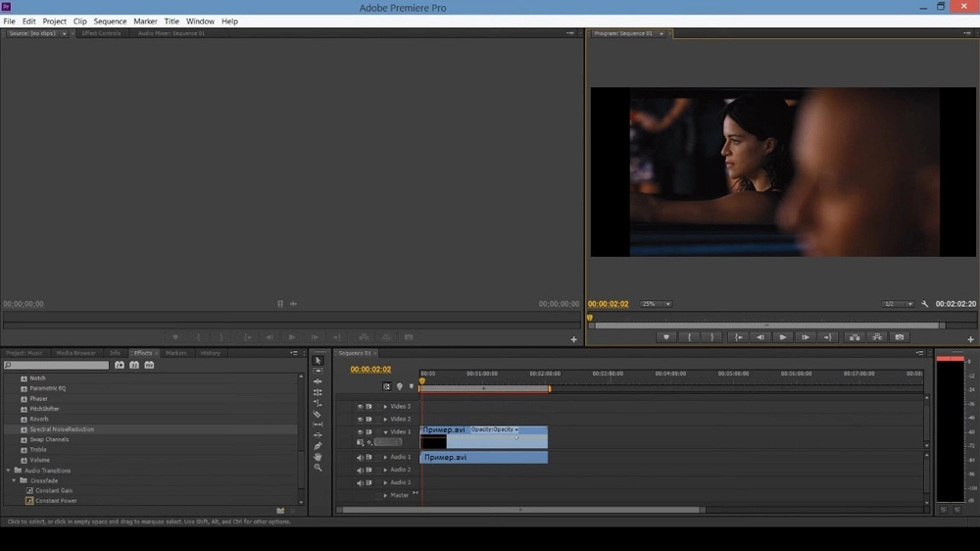Select the Selection arrow tool
Image resolution: width=980 pixels, height=551 pixels.
click(318, 360)
